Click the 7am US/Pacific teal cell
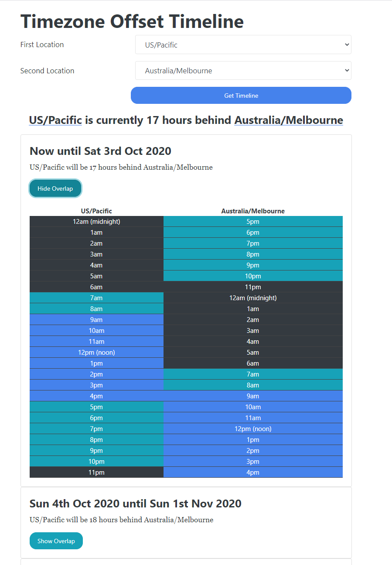This screenshot has height=565, width=392. coord(96,298)
